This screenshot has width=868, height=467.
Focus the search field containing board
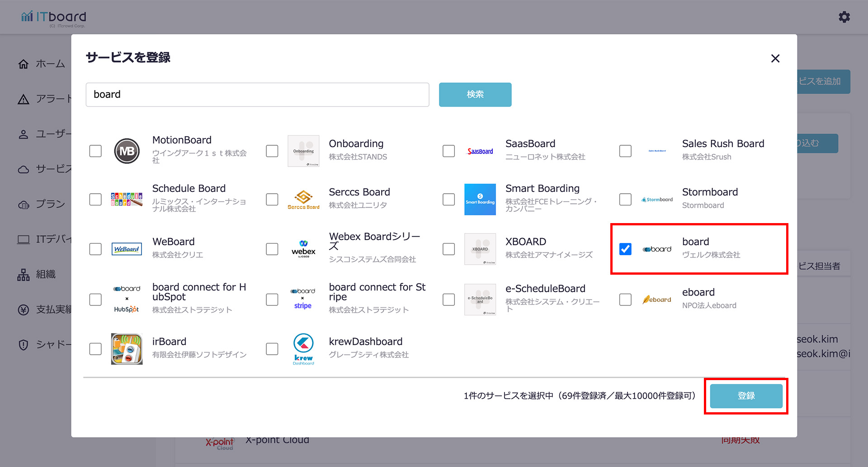257,95
